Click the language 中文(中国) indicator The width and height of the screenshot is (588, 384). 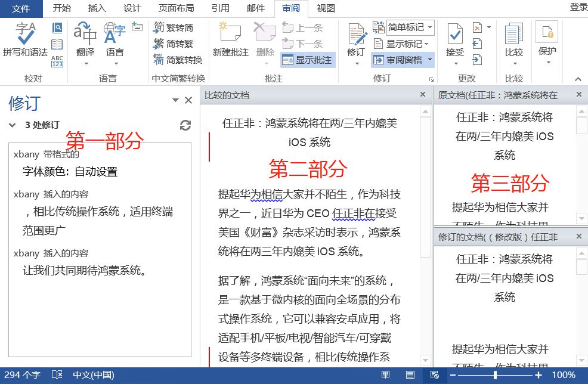(x=94, y=374)
